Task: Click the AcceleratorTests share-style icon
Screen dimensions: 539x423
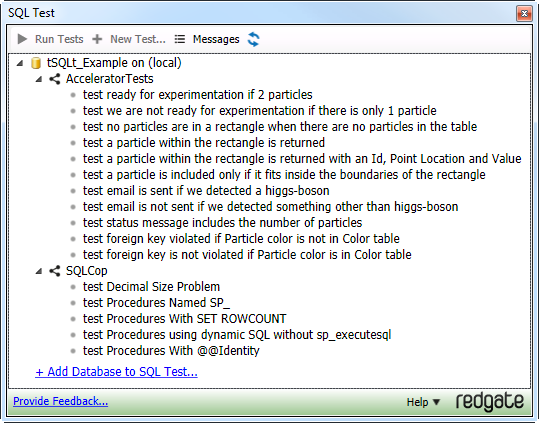Action: pos(54,79)
